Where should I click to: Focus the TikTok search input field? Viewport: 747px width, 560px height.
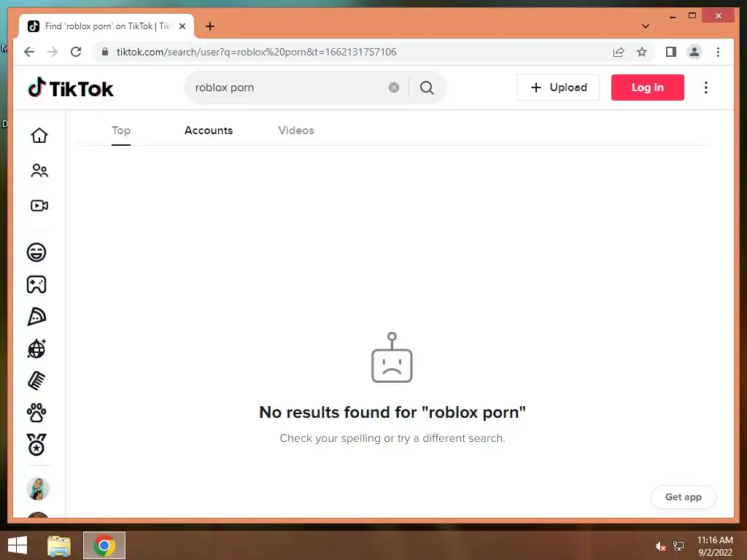[x=288, y=87]
